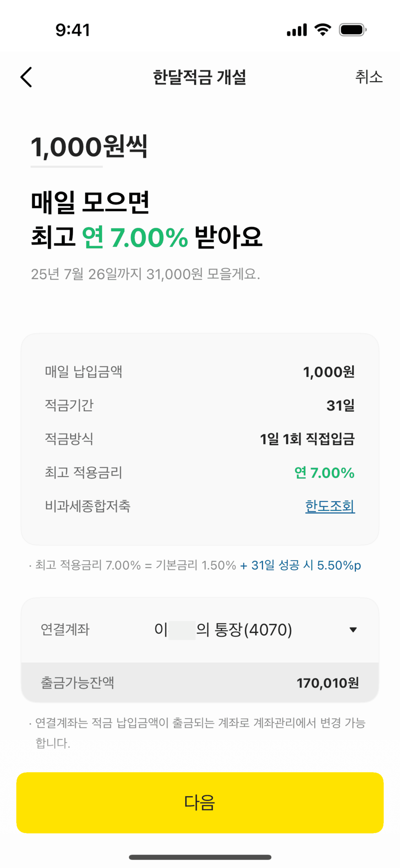Tap the 출금가능잔액 170,010원 row
Image resolution: width=400 pixels, height=868 pixels.
click(x=200, y=683)
